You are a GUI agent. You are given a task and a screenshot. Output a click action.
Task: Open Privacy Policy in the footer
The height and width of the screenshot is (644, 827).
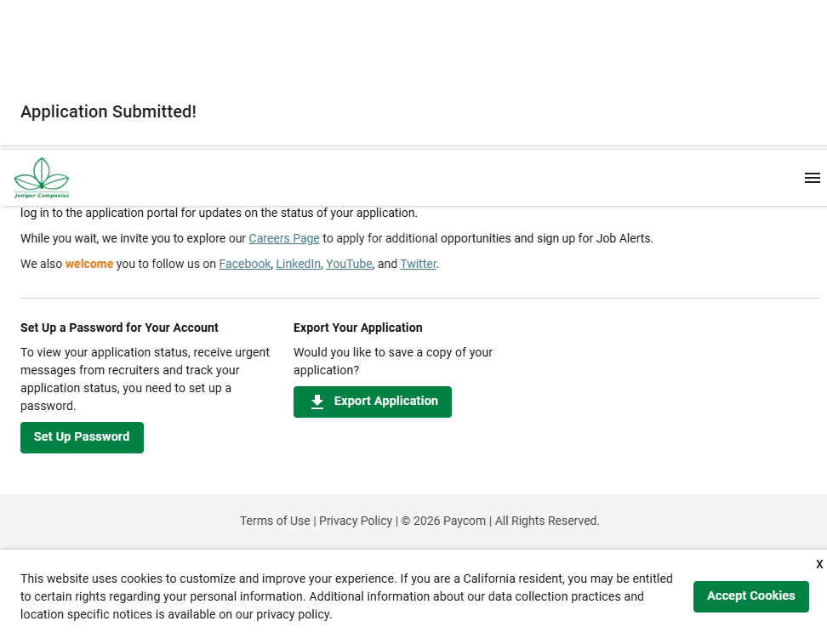pos(356,521)
